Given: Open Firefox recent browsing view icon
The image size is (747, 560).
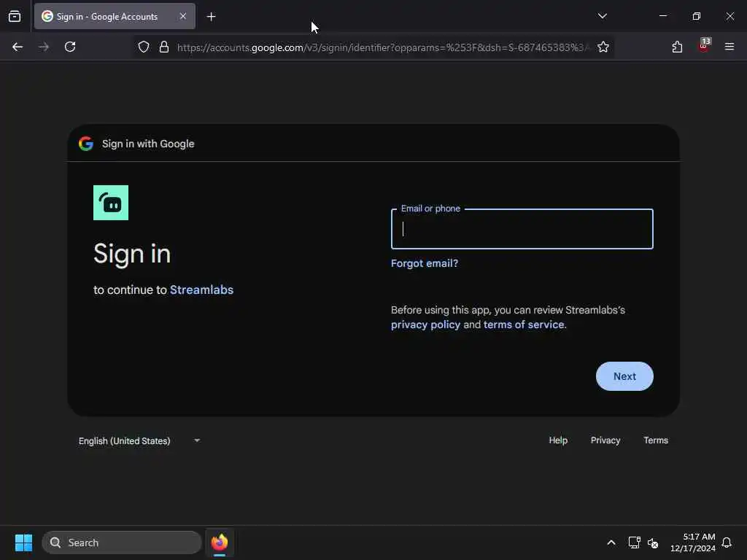Looking at the screenshot, I should tap(15, 17).
